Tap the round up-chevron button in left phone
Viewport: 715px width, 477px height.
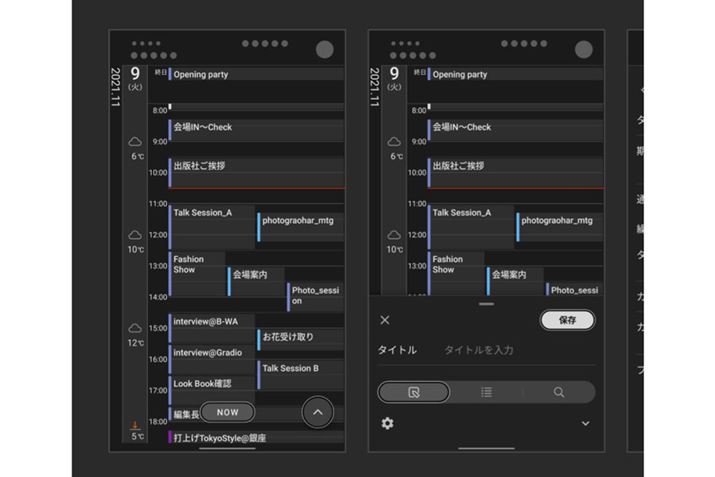(x=318, y=412)
